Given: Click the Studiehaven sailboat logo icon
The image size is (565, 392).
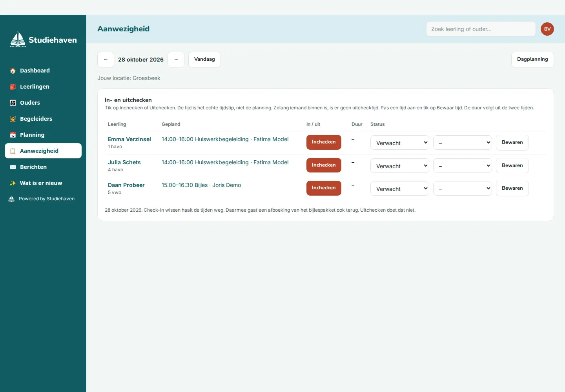Looking at the screenshot, I should [x=18, y=40].
